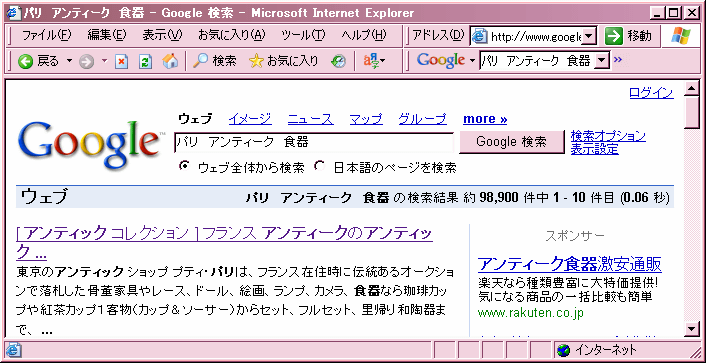Screen dimensions: 706x363
Task: Expand the Google toolbar search box dropdown
Action: [602, 60]
